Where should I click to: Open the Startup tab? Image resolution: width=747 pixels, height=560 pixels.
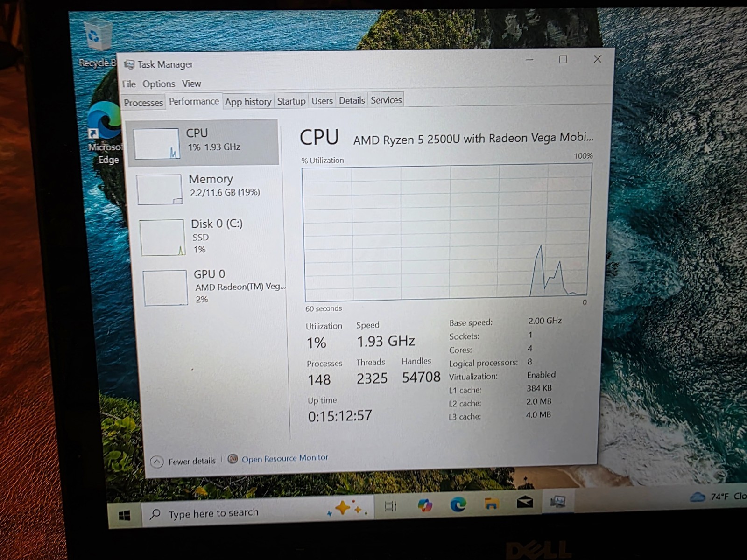[291, 101]
